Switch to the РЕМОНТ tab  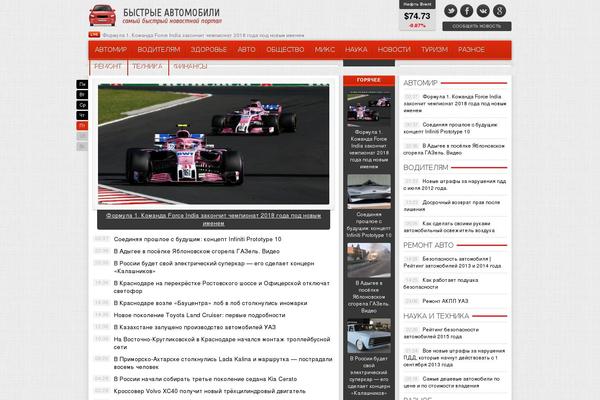108,67
